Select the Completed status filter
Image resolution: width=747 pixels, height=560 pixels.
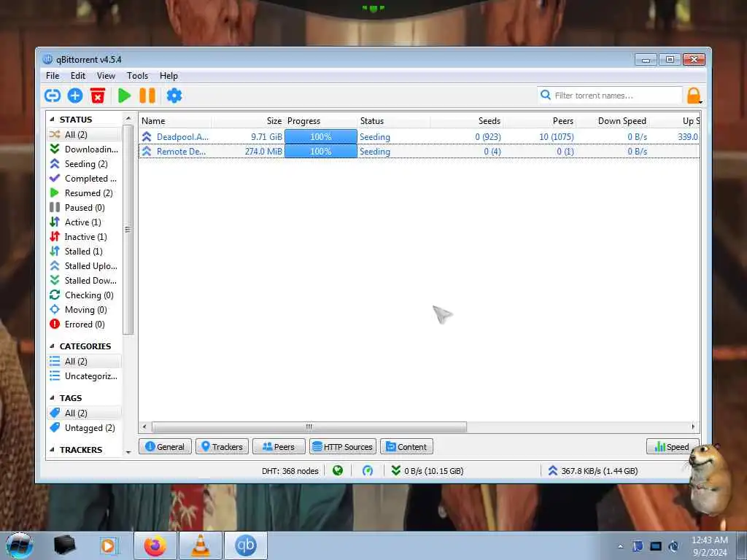tap(85, 179)
